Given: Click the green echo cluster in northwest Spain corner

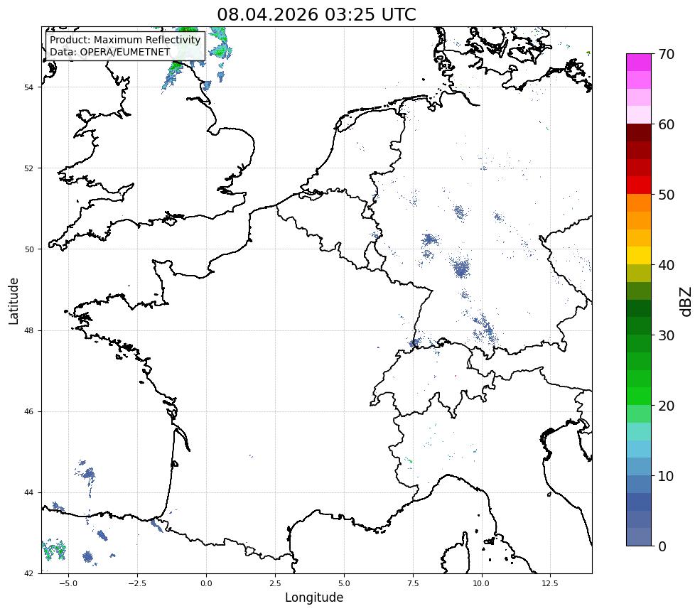Looking at the screenshot, I should [54, 550].
